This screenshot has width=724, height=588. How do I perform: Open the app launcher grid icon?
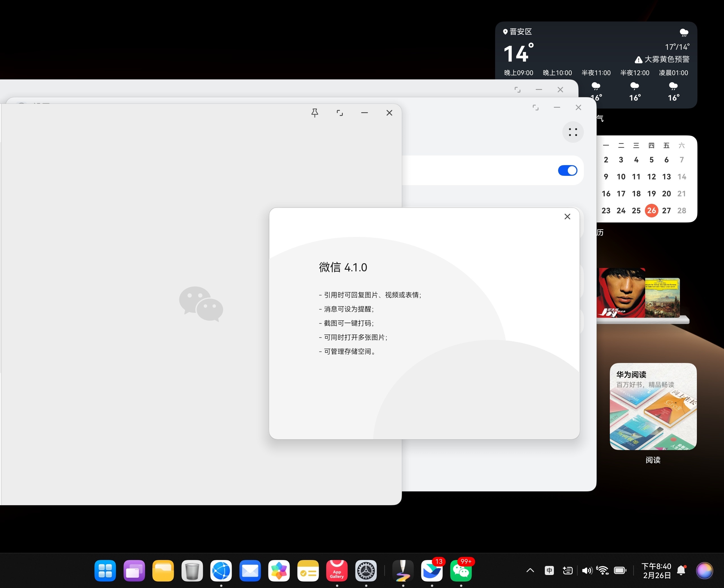tap(105, 571)
